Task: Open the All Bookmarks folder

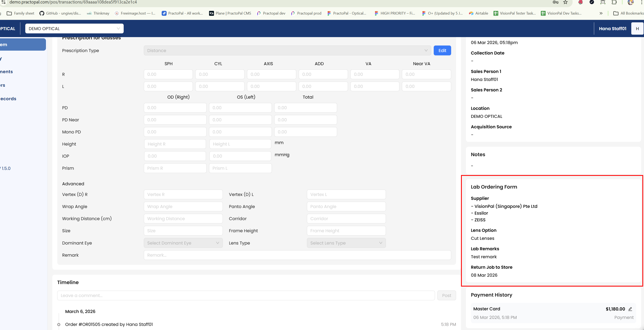Action: pyautogui.click(x=628, y=13)
